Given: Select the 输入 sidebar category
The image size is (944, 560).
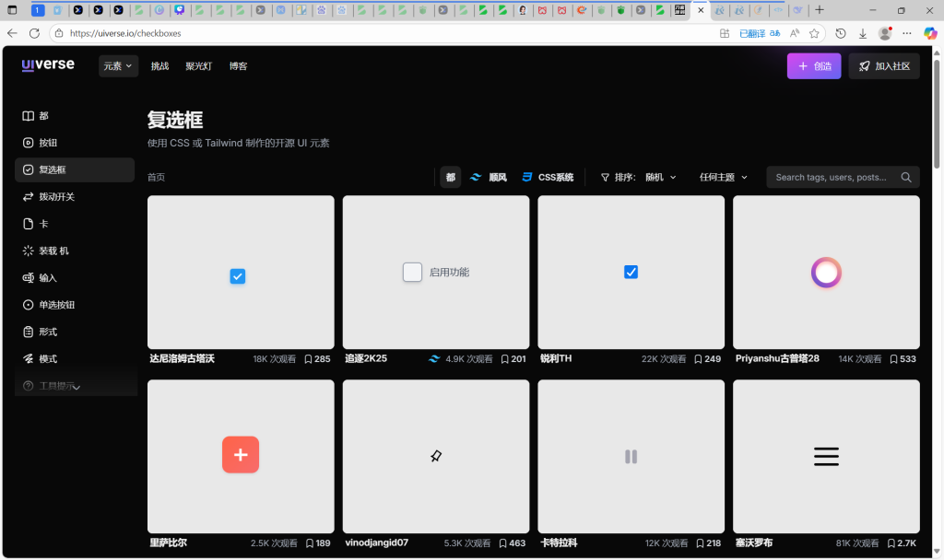Looking at the screenshot, I should pos(44,277).
